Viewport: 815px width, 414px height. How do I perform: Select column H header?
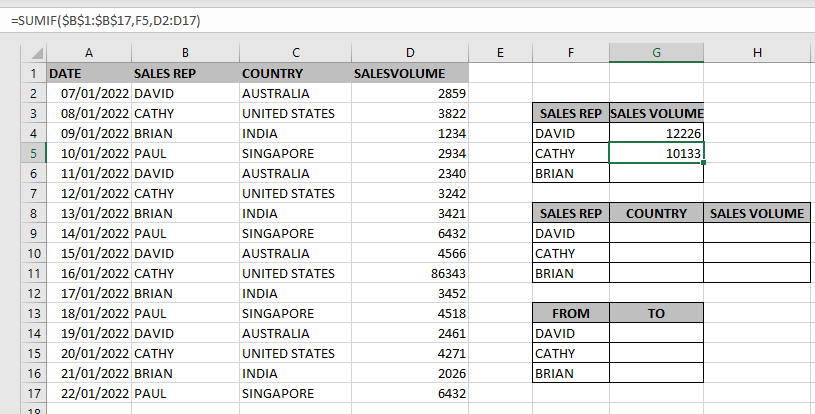757,52
